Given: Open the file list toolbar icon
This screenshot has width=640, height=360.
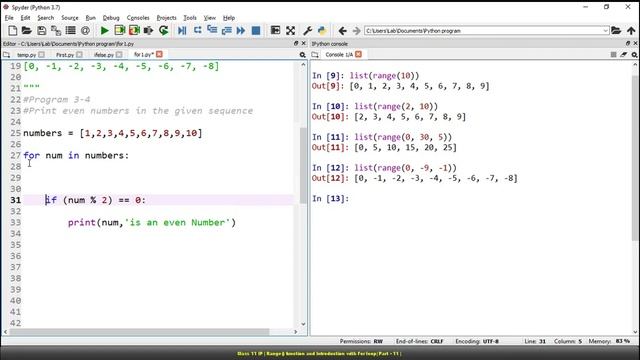Looking at the screenshot, I should (71, 31).
